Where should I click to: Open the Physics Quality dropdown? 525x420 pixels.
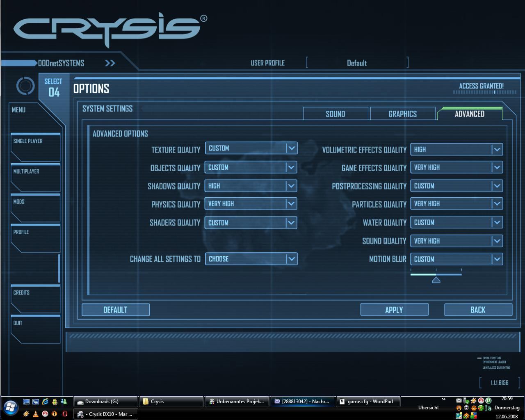pos(251,204)
